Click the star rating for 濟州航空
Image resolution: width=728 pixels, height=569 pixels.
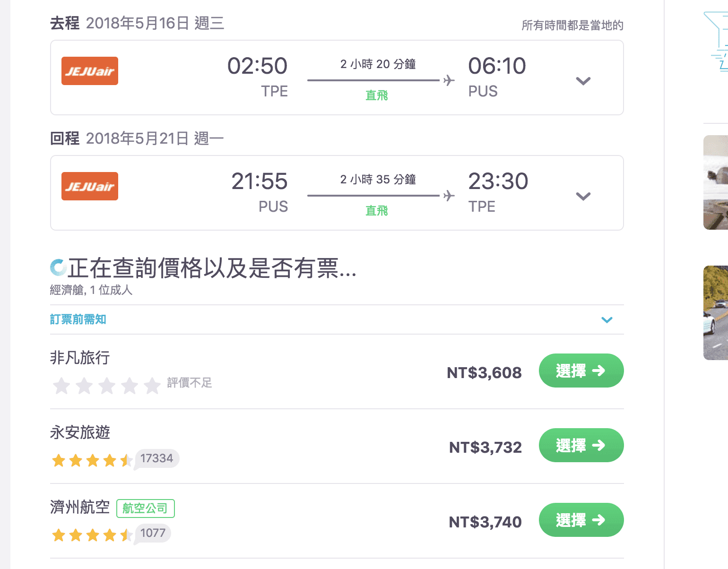92,535
